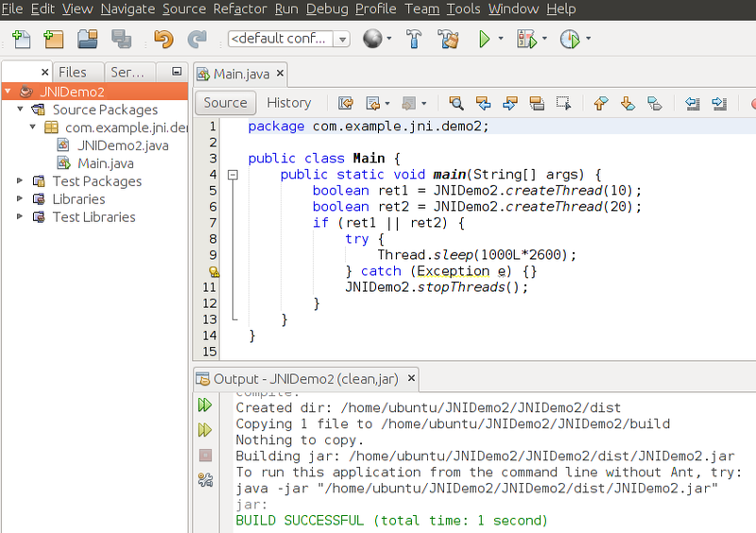Click the Clean and Build icon
Viewport: 756px width, 533px height.
(448, 39)
